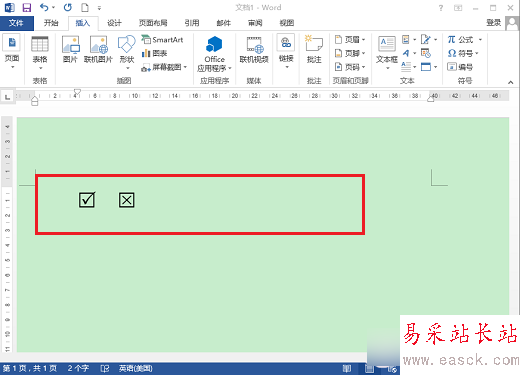Open word count '2 个字'
The image size is (520, 375).
(x=78, y=368)
